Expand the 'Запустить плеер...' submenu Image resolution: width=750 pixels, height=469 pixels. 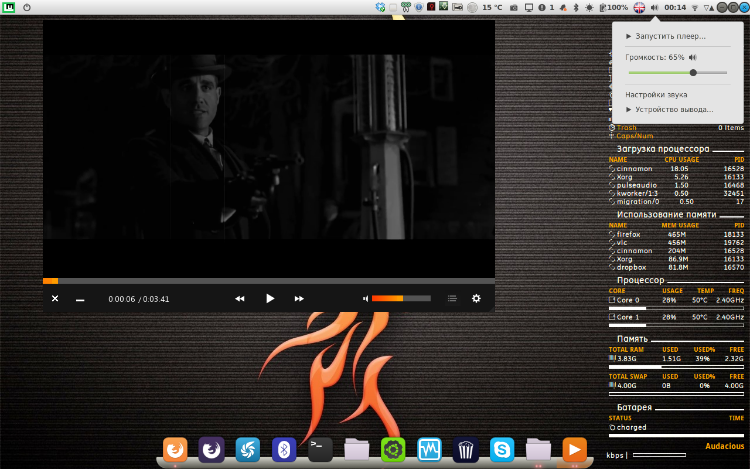click(x=666, y=36)
